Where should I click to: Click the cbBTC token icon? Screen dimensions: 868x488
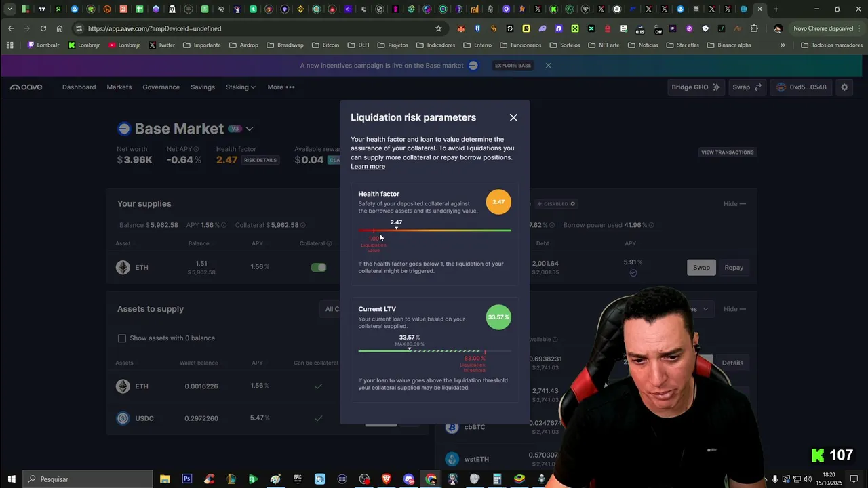452,427
